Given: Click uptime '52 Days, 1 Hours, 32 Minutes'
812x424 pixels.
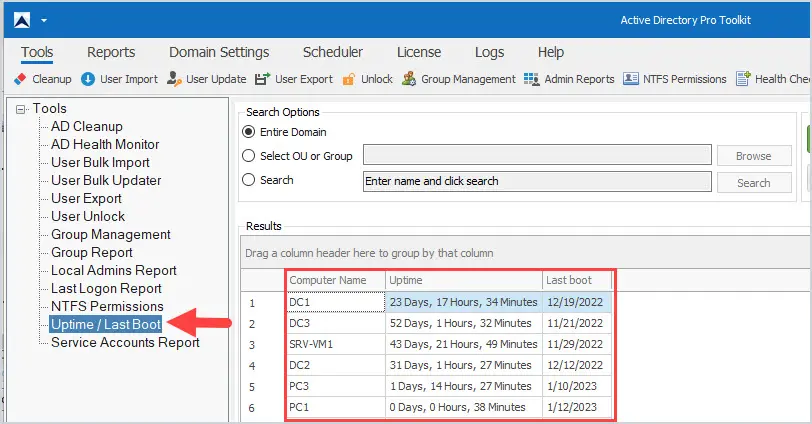Looking at the screenshot, I should click(464, 323).
